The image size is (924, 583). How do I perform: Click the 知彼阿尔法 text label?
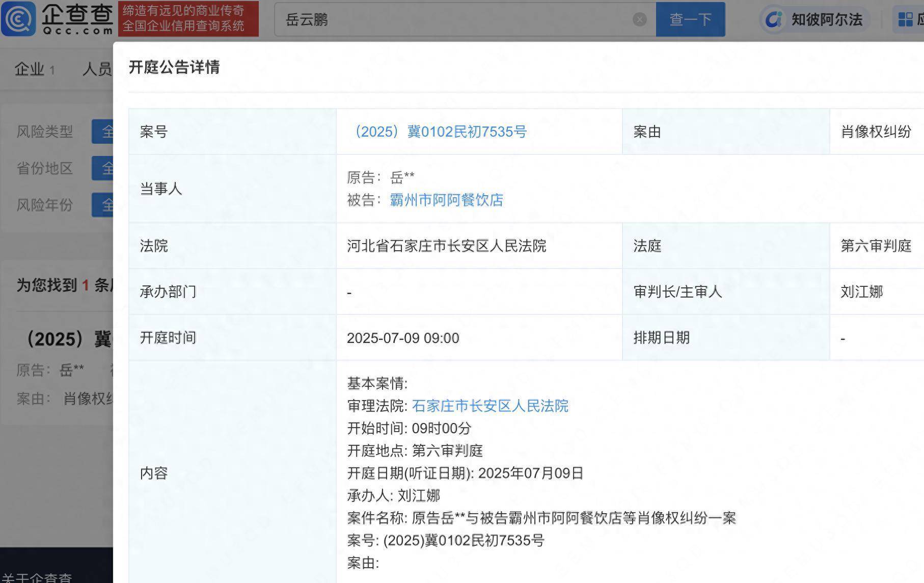826,20
